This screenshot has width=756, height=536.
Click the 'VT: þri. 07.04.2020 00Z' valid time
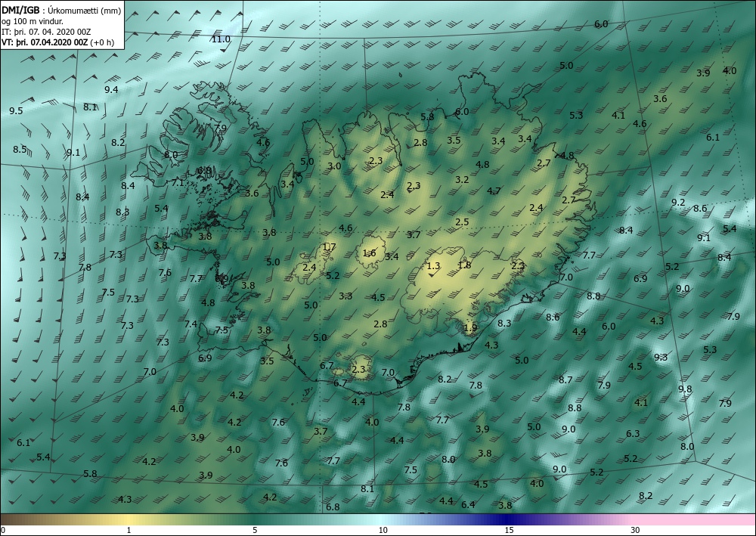click(45, 42)
